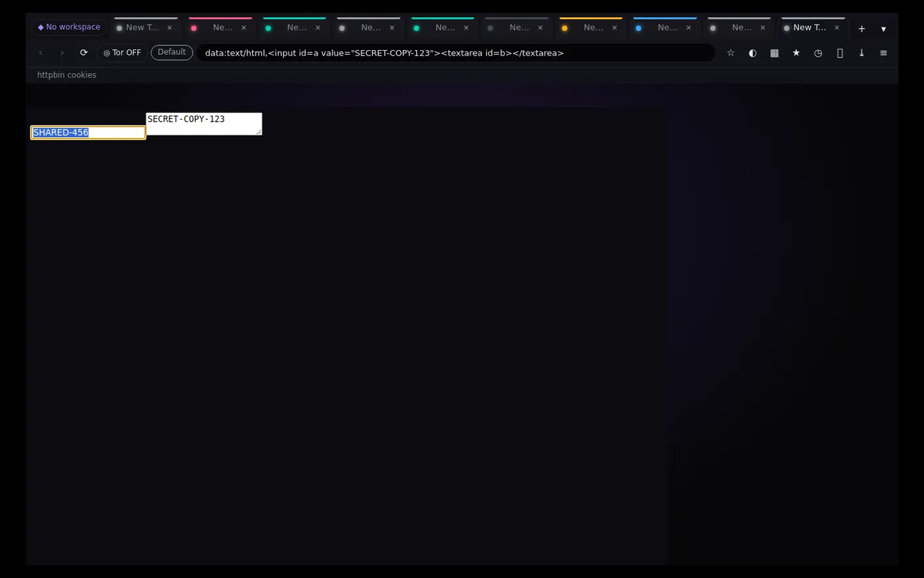Open the Default profile selector
The height and width of the screenshot is (578, 924).
(x=172, y=52)
